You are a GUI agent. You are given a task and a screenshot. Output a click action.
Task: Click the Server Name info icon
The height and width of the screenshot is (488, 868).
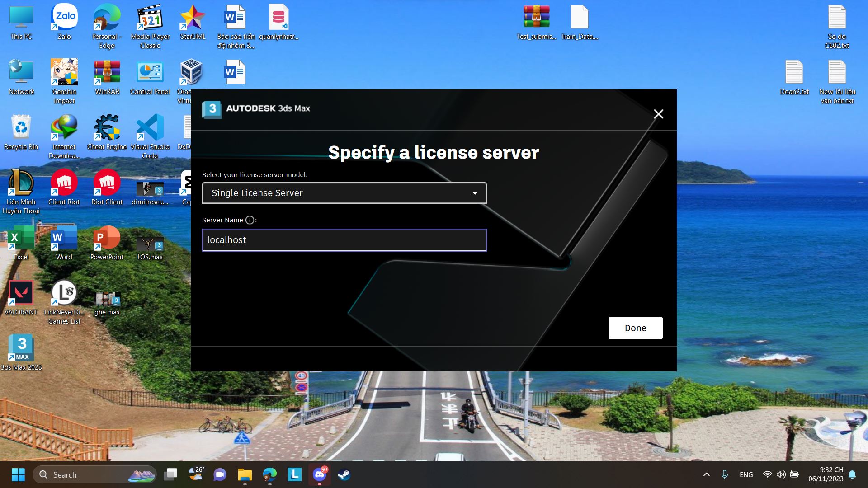click(x=250, y=220)
